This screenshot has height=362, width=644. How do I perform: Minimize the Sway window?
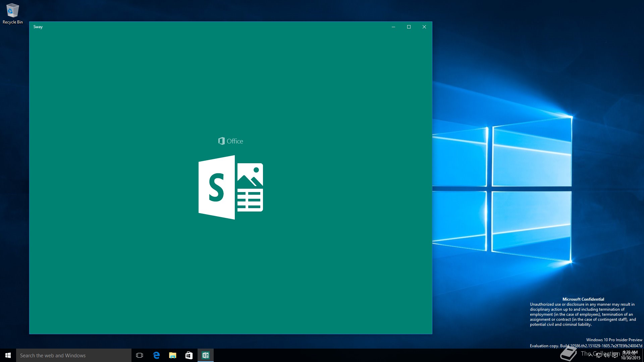point(393,27)
